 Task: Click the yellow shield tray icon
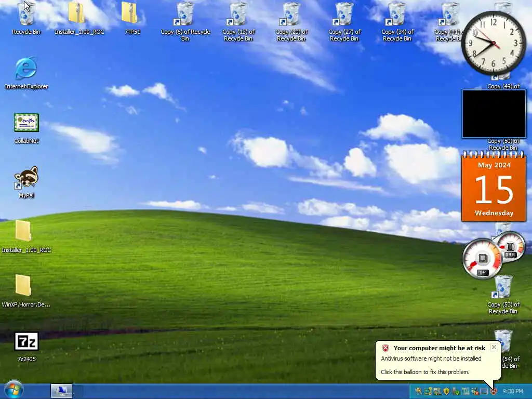446,391
